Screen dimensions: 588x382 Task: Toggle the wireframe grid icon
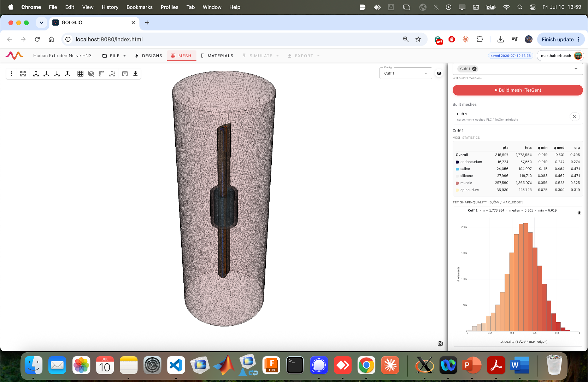tap(81, 74)
